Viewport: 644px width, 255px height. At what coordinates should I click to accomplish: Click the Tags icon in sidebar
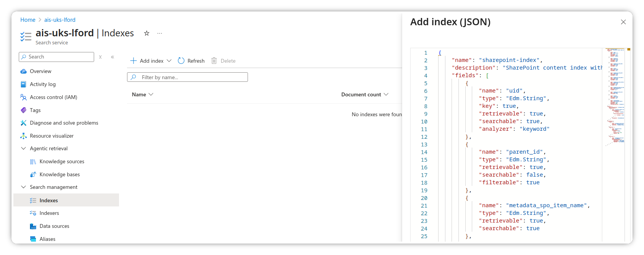(23, 110)
